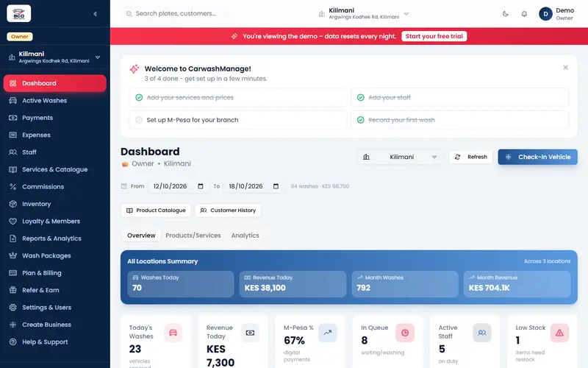
Task: Toggle dark mode moon icon
Action: click(x=506, y=14)
